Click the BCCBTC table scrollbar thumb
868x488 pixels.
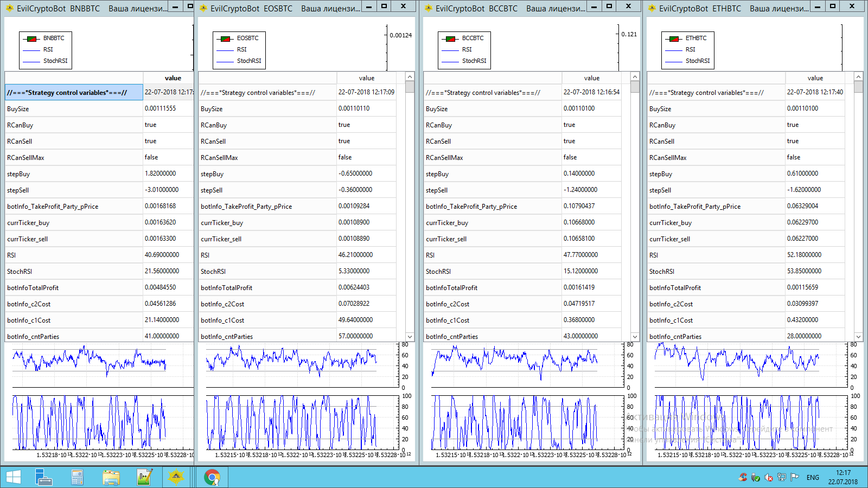(635, 87)
